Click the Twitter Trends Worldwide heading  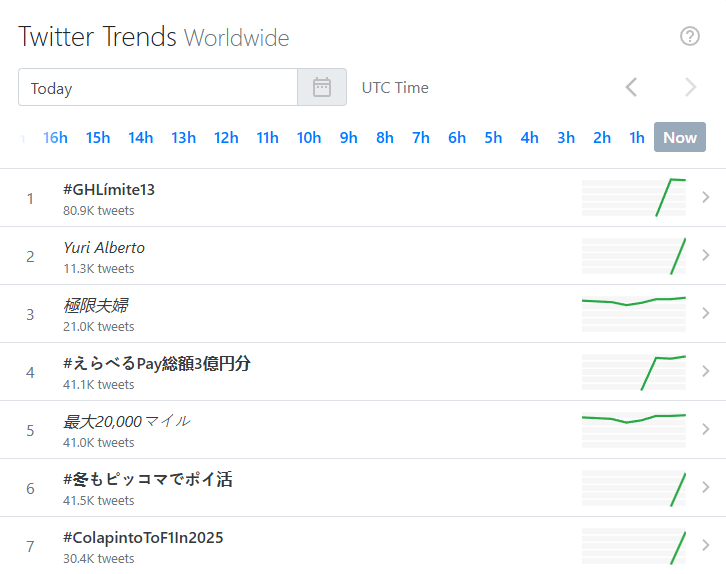(154, 37)
